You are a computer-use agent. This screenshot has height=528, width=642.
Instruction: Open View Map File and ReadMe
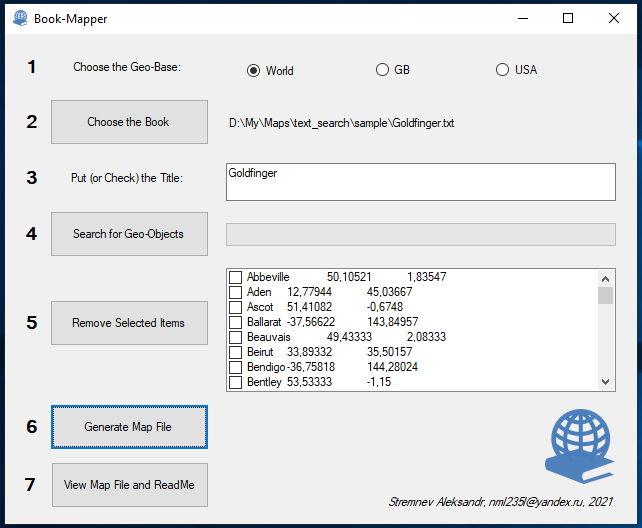click(x=130, y=485)
